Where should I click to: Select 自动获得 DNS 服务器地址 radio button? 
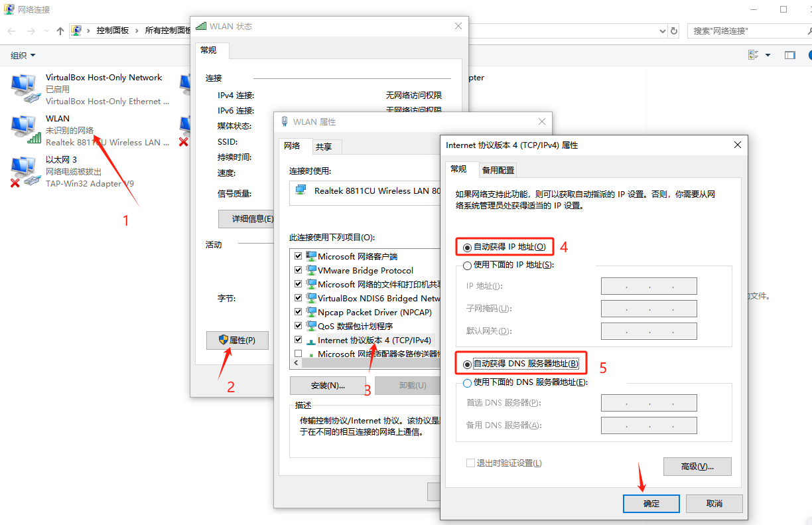467,364
